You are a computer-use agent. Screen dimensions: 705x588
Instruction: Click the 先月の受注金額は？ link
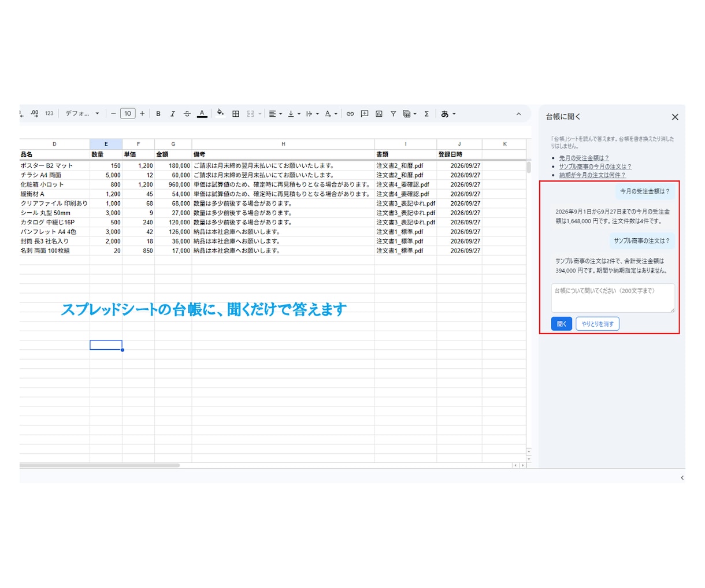click(584, 158)
